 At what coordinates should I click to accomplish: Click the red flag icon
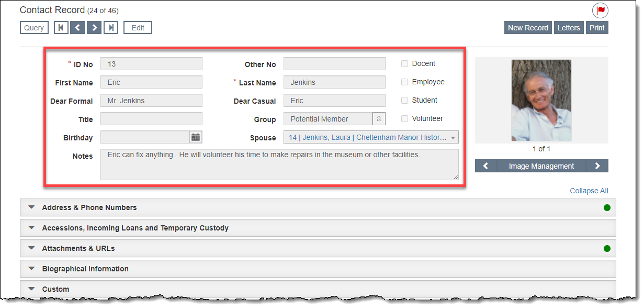pos(600,10)
